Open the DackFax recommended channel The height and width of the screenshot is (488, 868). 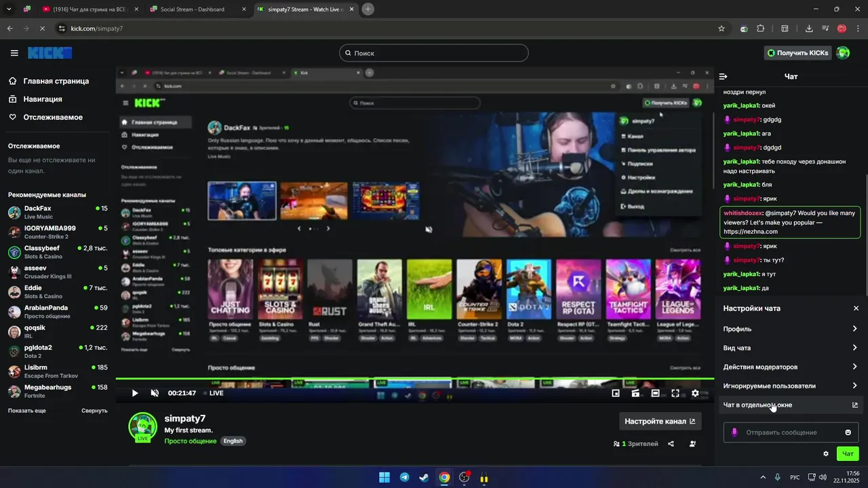(58, 212)
